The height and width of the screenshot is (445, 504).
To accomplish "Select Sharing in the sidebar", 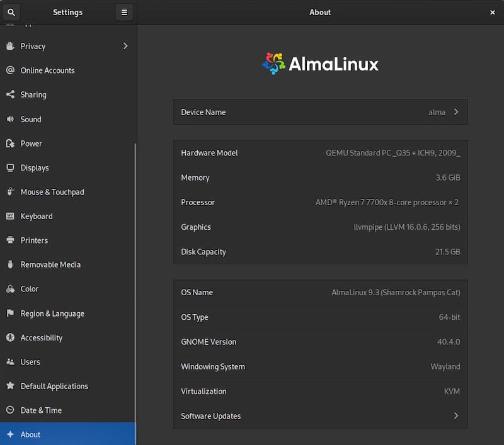I will coord(67,94).
